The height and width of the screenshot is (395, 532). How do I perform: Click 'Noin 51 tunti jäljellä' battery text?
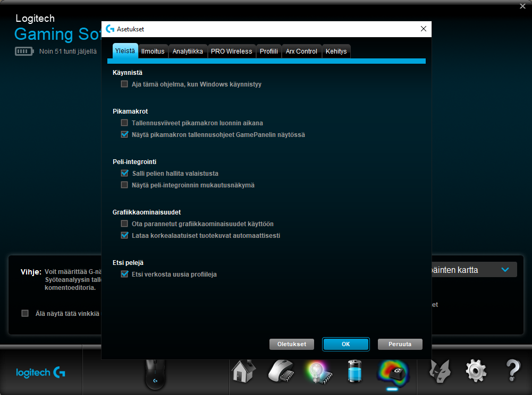(x=68, y=51)
